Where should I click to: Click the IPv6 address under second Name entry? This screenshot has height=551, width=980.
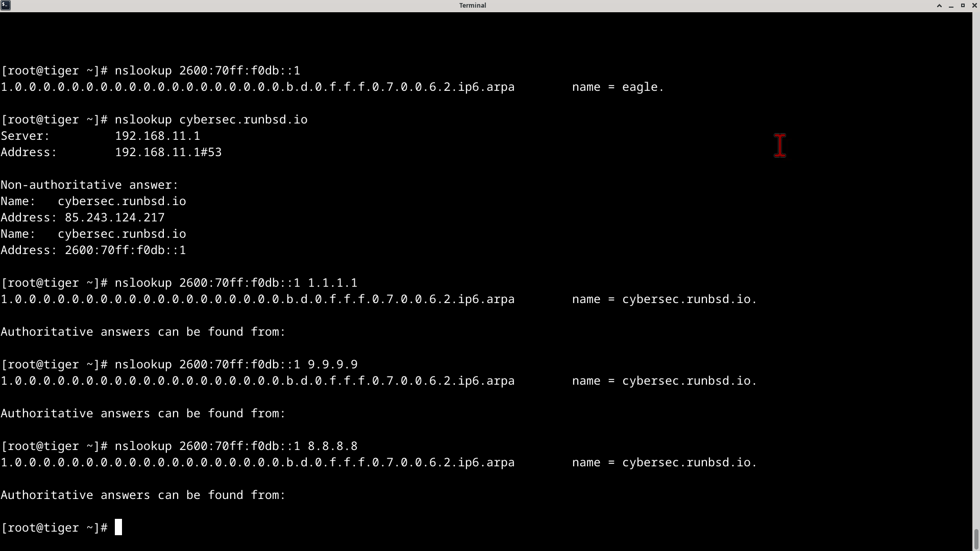tap(125, 250)
